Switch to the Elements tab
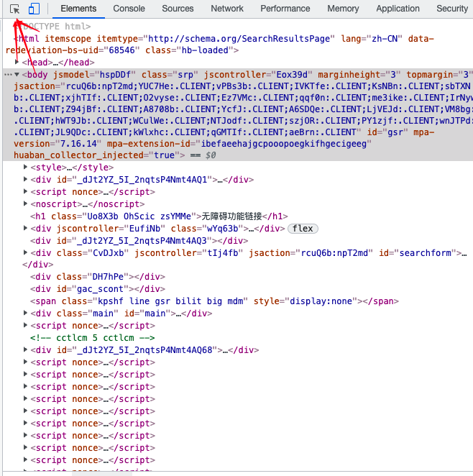Viewport: 473px width, 476px height. click(78, 9)
